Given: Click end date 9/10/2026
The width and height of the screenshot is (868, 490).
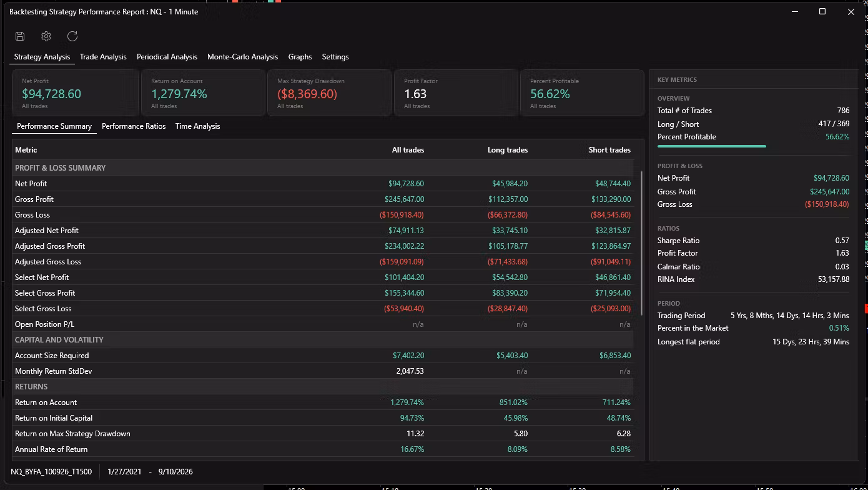Looking at the screenshot, I should click(x=175, y=472).
